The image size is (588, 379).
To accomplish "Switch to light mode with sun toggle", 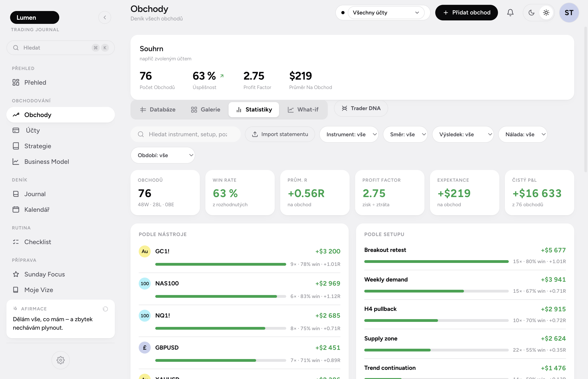I will pyautogui.click(x=546, y=13).
